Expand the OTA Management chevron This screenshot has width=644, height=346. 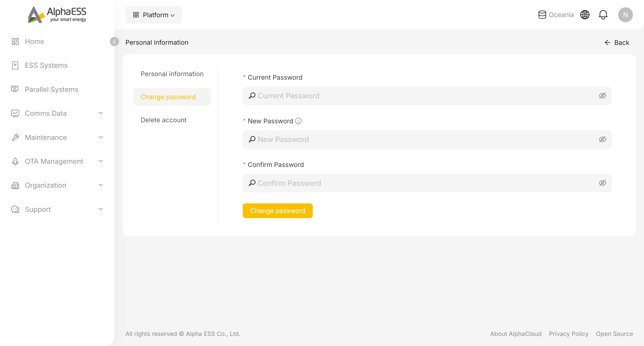(101, 161)
